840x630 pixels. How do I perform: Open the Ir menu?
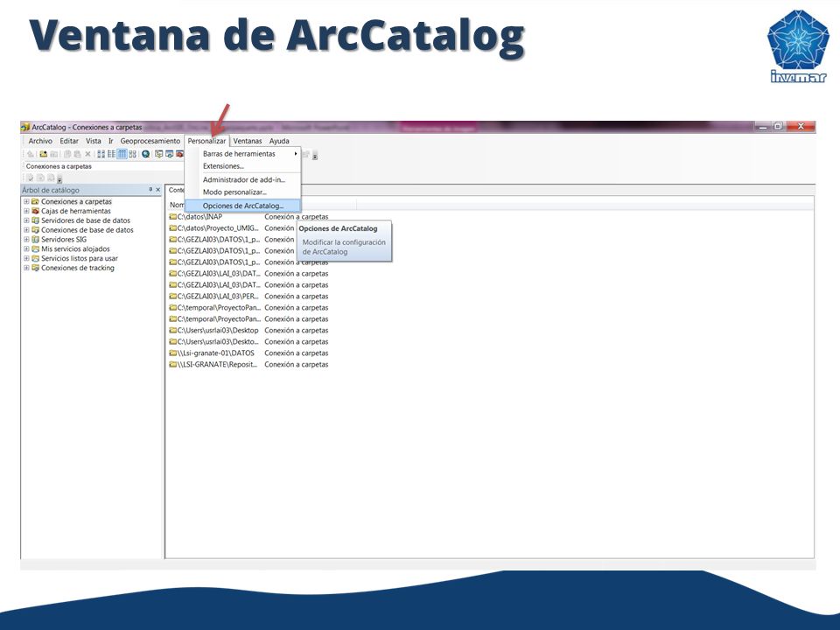tap(111, 141)
